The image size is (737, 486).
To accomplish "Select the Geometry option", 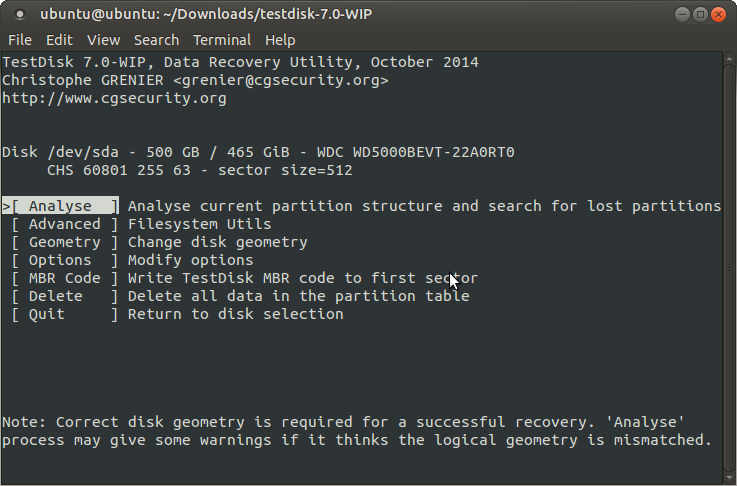I will pyautogui.click(x=65, y=242).
